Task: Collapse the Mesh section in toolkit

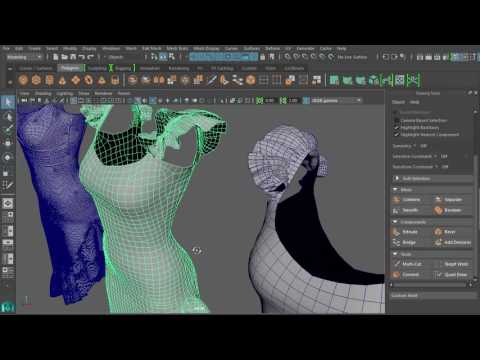Action: click(432, 190)
